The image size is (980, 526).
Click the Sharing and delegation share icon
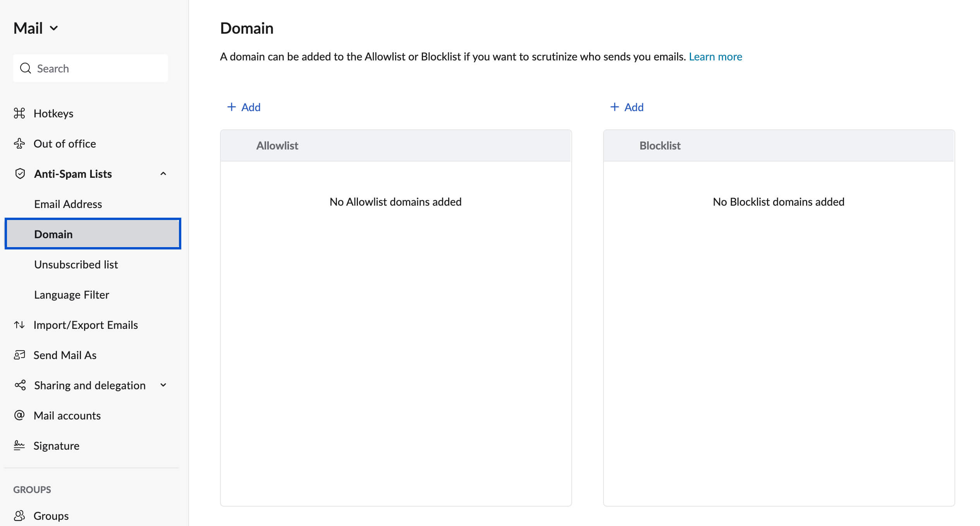[x=20, y=385]
